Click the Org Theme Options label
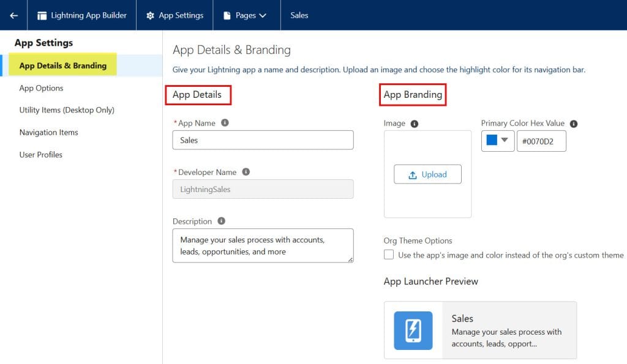This screenshot has height=364, width=627. pos(418,240)
